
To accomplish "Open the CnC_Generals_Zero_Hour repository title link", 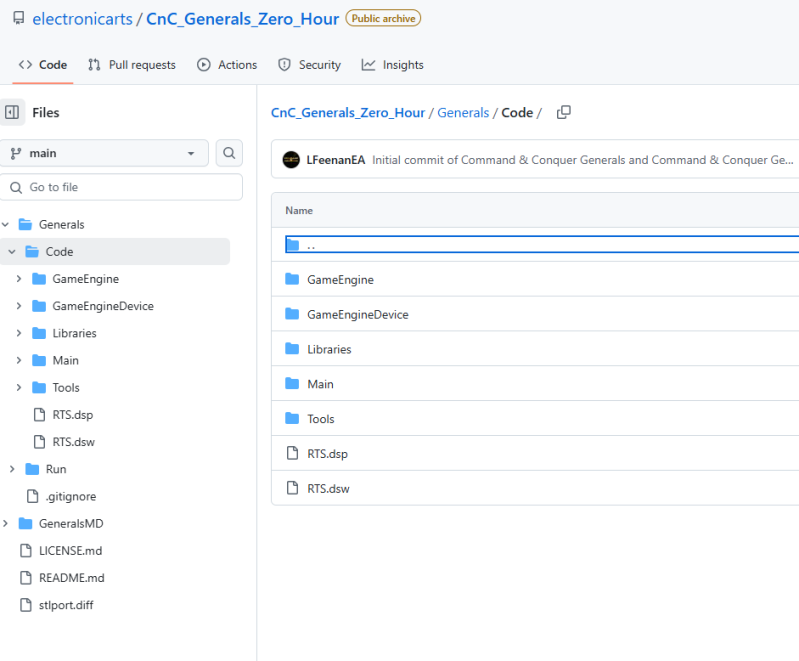I will (242, 19).
